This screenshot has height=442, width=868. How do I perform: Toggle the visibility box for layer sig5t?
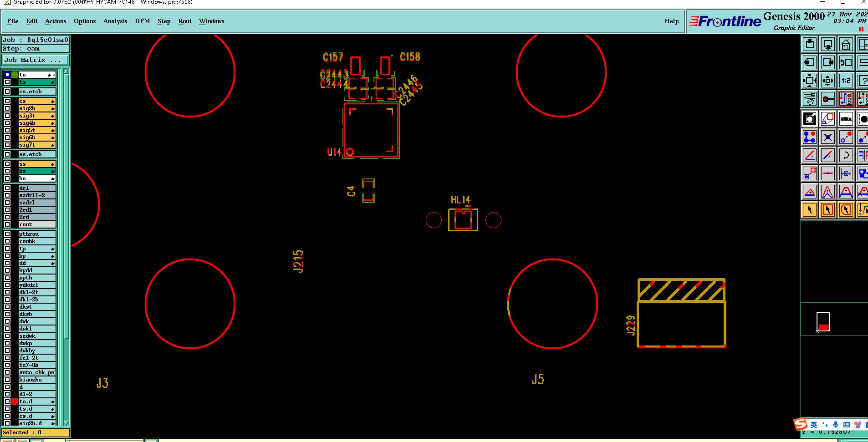tap(7, 130)
